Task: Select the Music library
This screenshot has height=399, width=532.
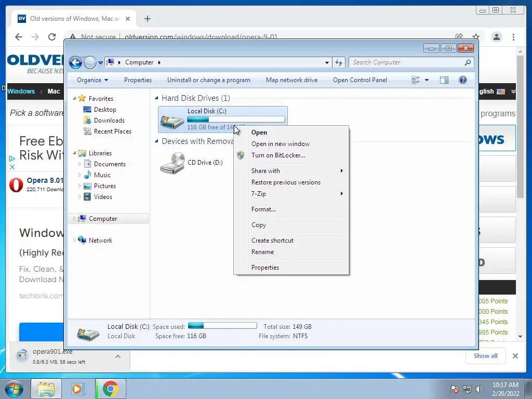Action: [x=102, y=175]
